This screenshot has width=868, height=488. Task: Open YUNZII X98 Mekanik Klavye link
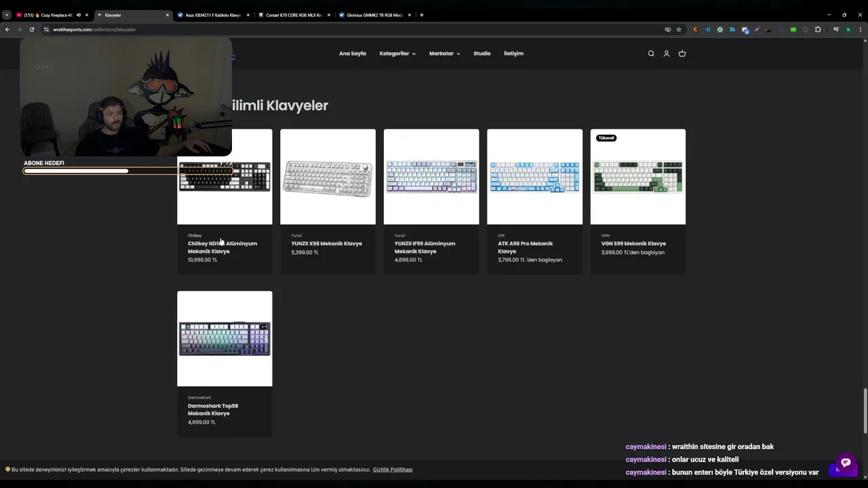(x=327, y=243)
